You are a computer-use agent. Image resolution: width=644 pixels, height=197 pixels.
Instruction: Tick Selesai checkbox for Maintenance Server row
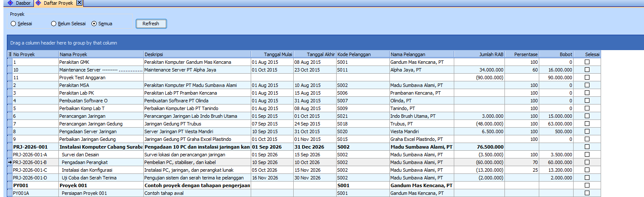pos(587,70)
